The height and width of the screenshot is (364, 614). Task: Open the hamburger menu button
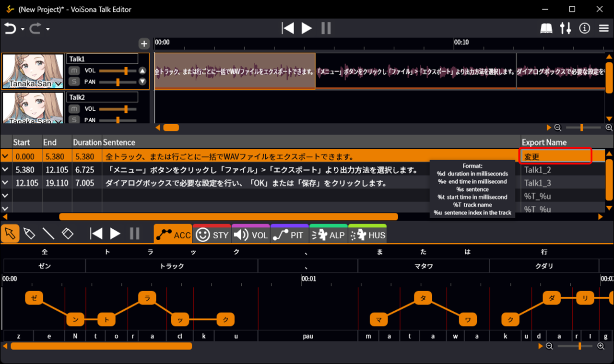click(x=604, y=28)
